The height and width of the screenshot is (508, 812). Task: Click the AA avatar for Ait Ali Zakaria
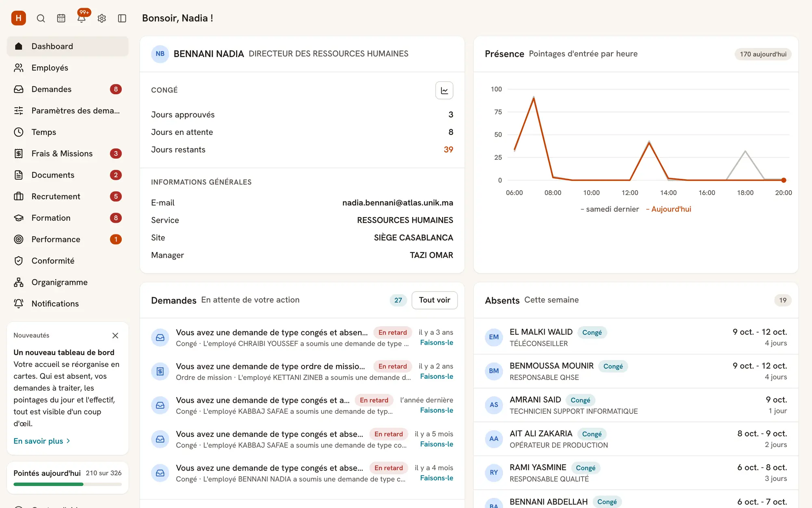point(494,439)
